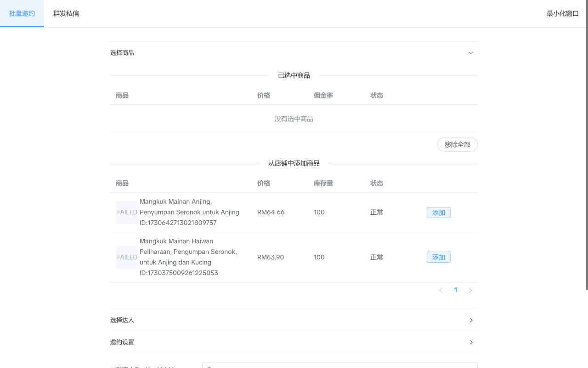
Task: Click 最小化窗口 at top right
Action: coord(563,13)
